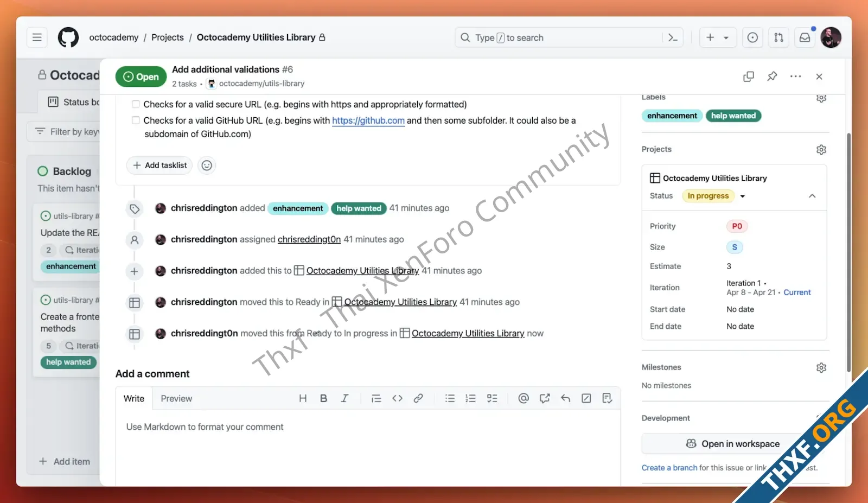Insert a heading in the comment
The image size is (868, 503).
pos(303,398)
